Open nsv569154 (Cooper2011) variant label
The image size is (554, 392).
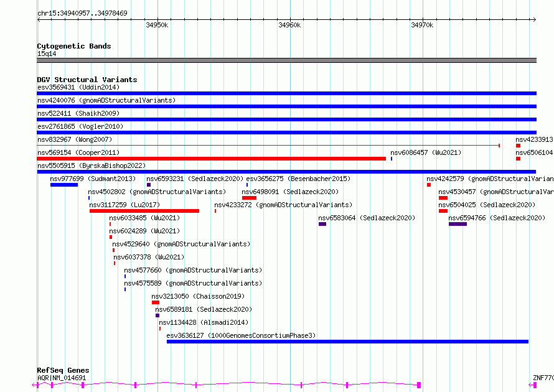coord(78,152)
